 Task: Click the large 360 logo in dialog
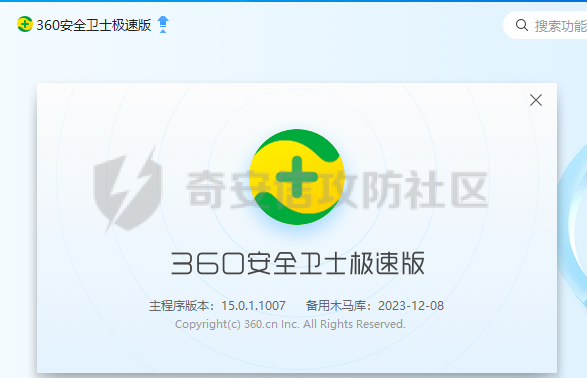(297, 177)
